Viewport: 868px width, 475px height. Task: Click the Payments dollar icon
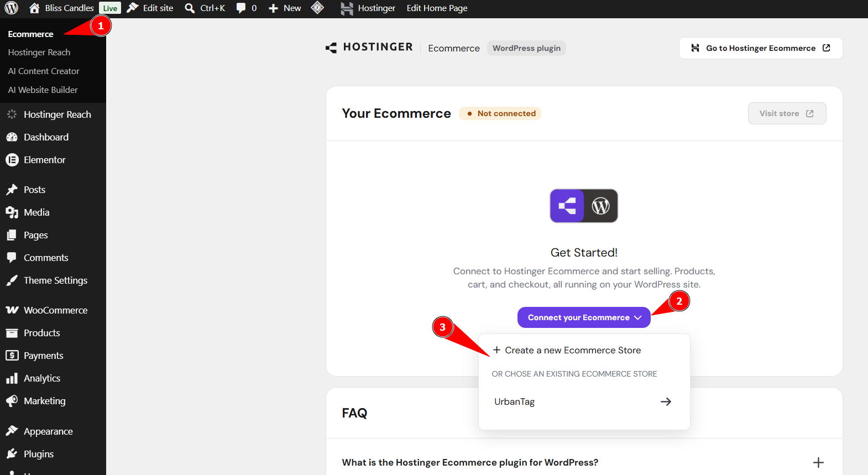tap(12, 356)
